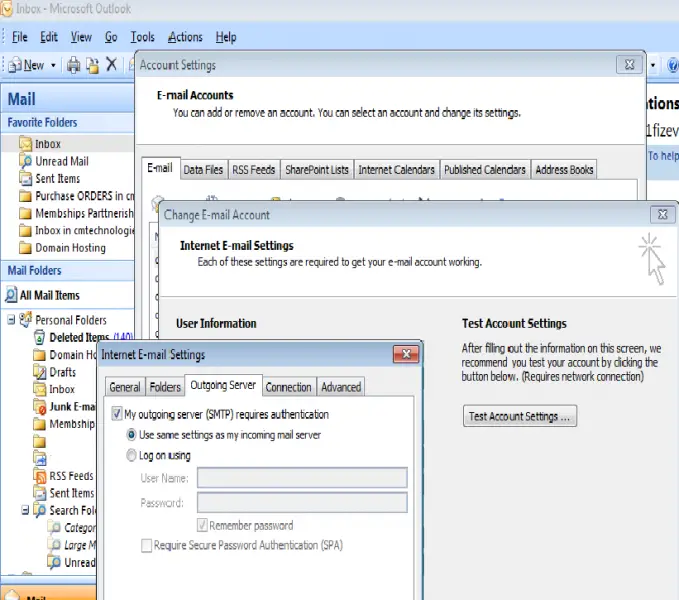The height and width of the screenshot is (600, 679).
Task: Switch to the Address Books tab
Action: pyautogui.click(x=564, y=170)
